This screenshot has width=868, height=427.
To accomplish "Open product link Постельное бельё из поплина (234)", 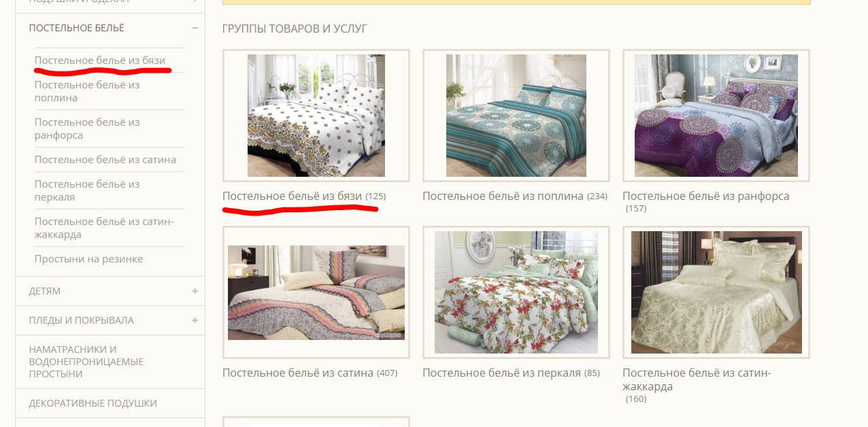I will point(515,196).
